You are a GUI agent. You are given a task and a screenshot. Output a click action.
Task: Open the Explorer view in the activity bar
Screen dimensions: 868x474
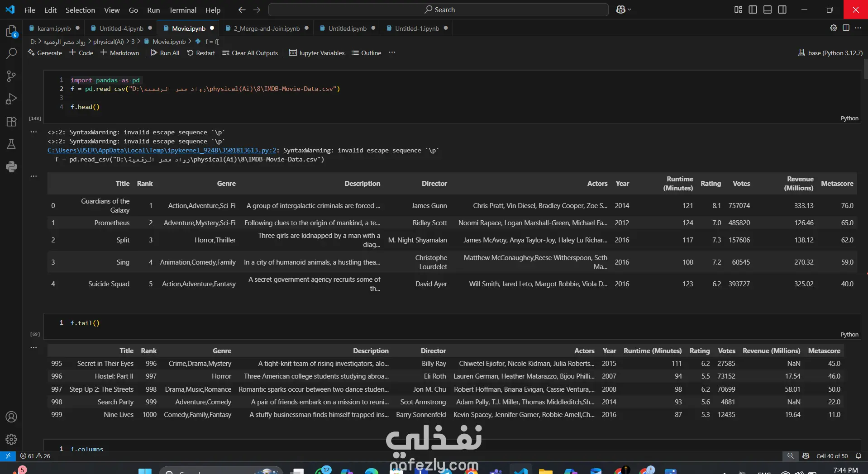click(x=11, y=31)
